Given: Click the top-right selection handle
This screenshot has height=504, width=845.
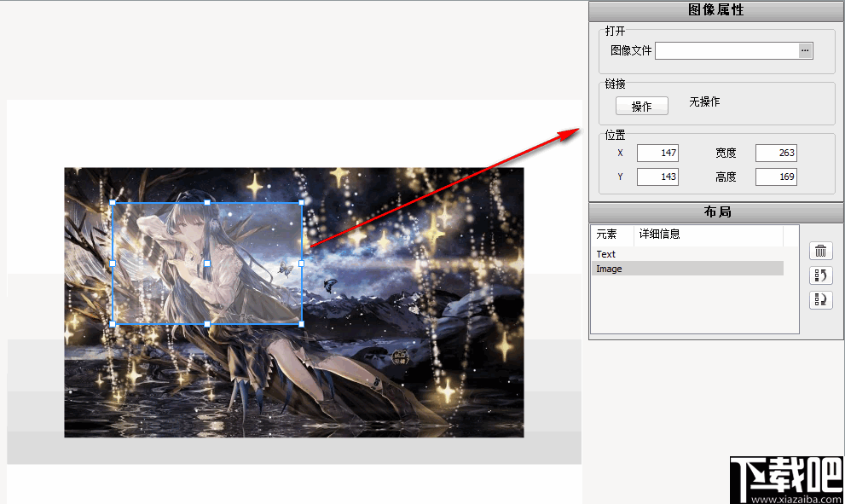Looking at the screenshot, I should [x=301, y=203].
